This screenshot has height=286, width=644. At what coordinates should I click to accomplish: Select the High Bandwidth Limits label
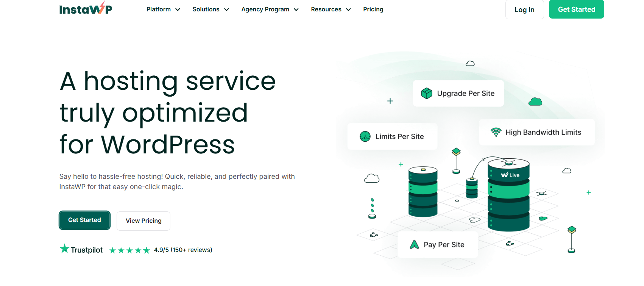pos(543,133)
